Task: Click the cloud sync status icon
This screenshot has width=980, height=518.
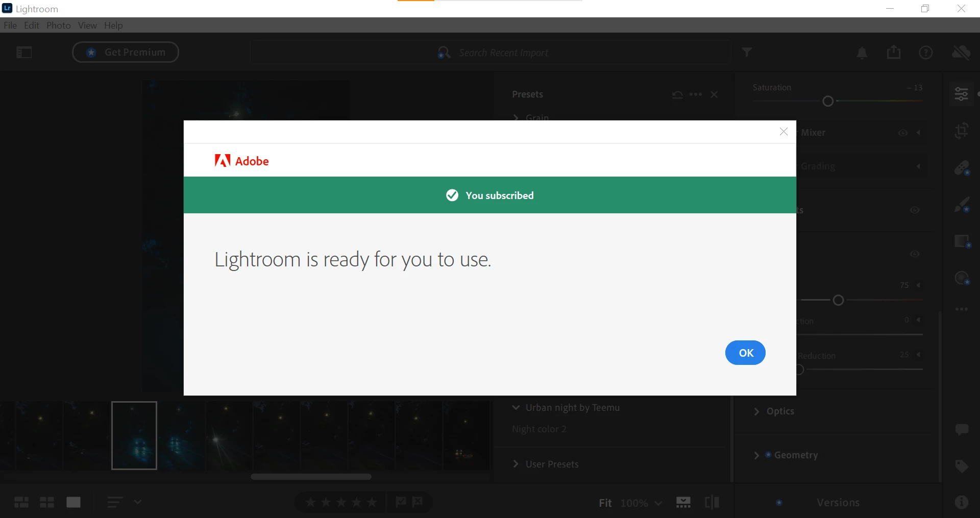Action: click(x=961, y=52)
